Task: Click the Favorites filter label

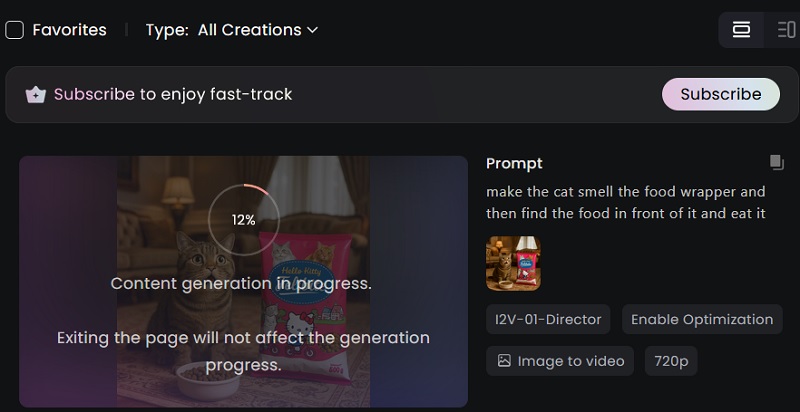Action: click(69, 30)
